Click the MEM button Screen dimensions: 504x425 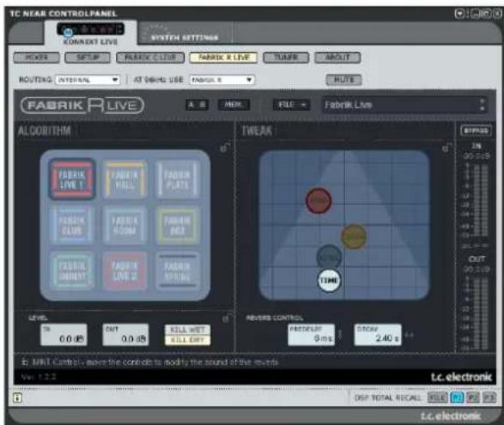pyautogui.click(x=234, y=105)
